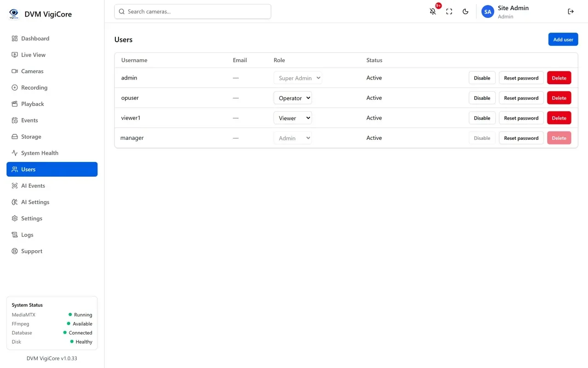588x368 pixels.
Task: Click the SA user avatar
Action: 488,11
